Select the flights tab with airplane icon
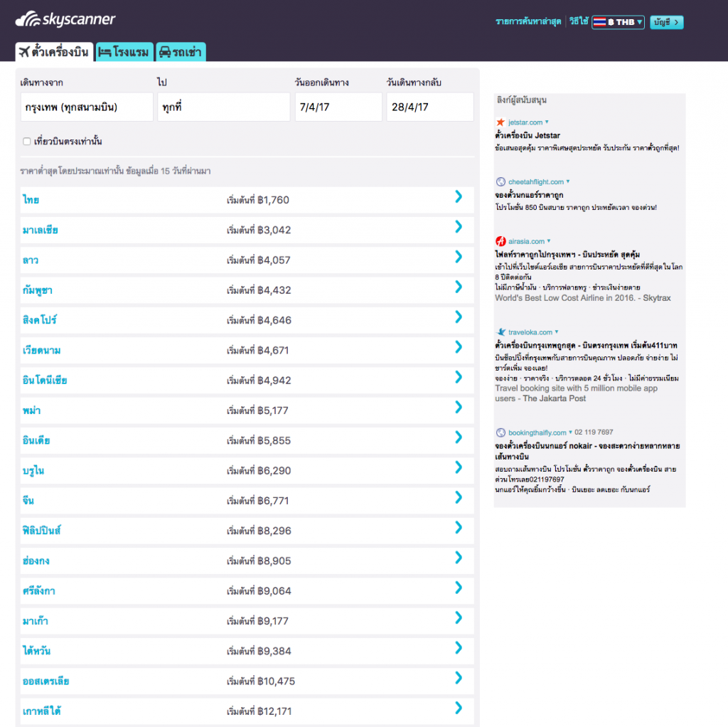The image size is (728, 727). [55, 52]
